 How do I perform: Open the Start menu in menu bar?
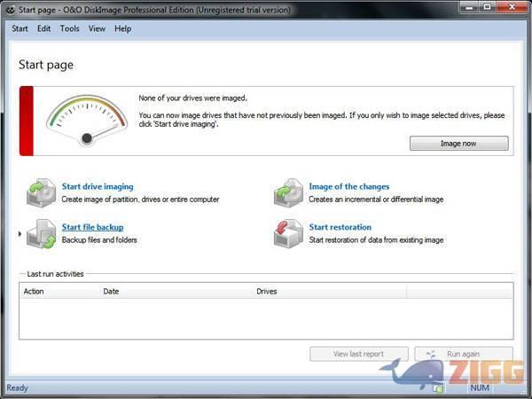pos(20,29)
